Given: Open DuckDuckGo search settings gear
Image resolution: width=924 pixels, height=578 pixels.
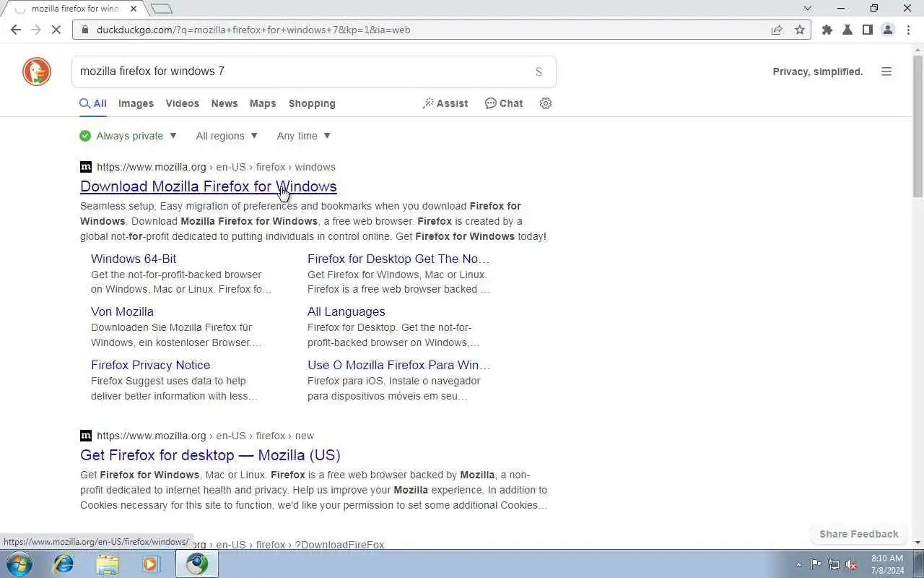Looking at the screenshot, I should coord(546,103).
